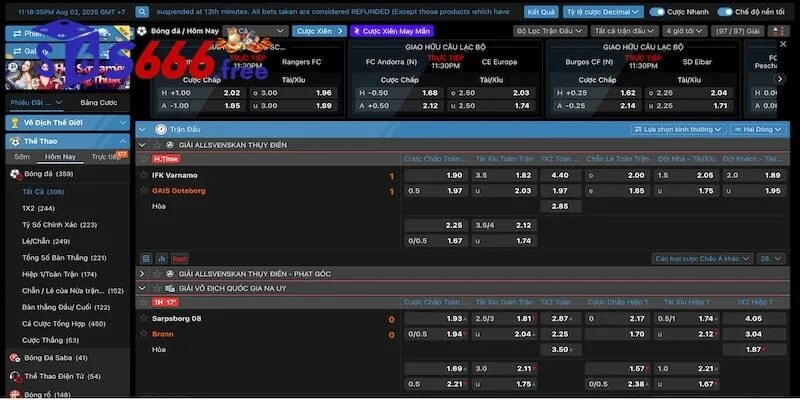Expand the Allsvenskan Phạt Góc league row
Screen dimensions: 800x400
(x=142, y=273)
